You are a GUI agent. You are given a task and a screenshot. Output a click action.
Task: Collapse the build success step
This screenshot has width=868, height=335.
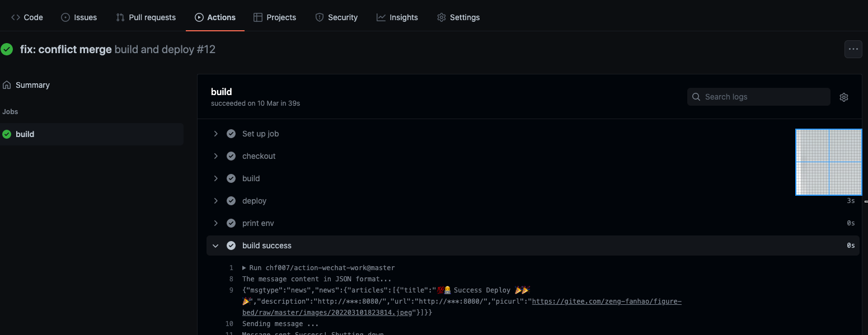[215, 246]
